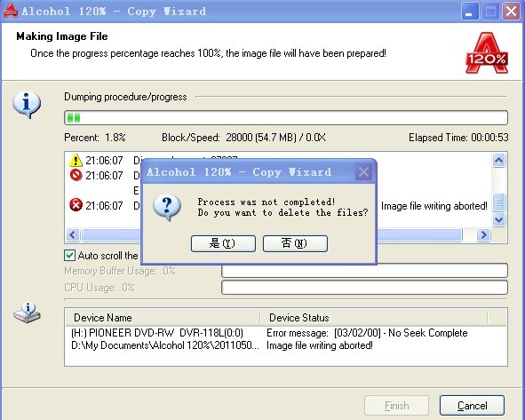Click the blue info speech bubble icon
The image size is (525, 420).
tap(27, 105)
